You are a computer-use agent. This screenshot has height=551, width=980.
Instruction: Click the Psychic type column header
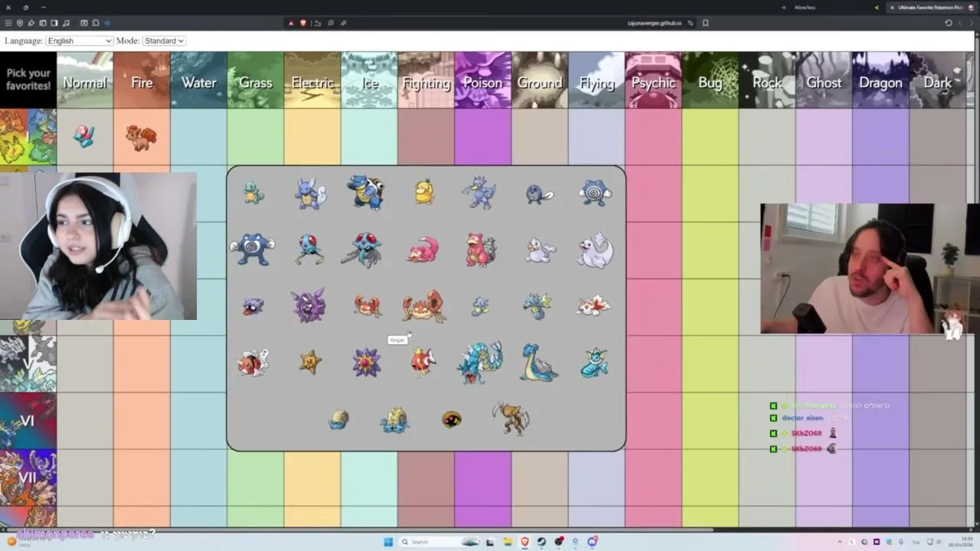[x=653, y=80]
